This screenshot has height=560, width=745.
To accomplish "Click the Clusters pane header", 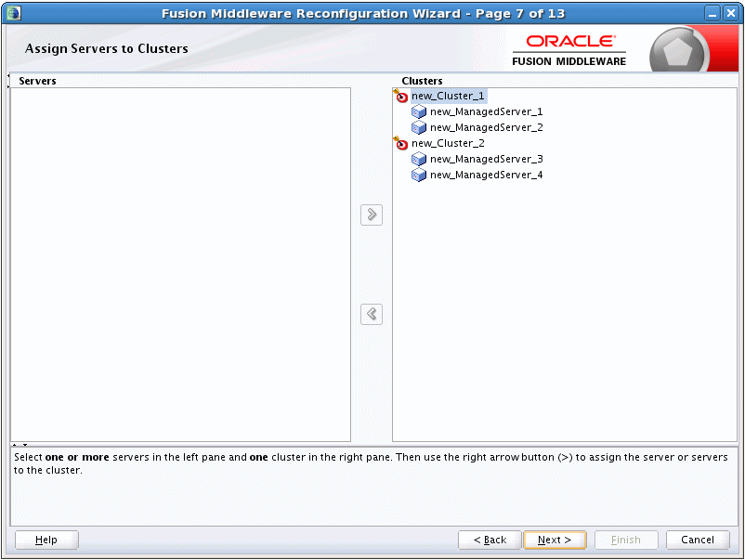I will tap(422, 81).
